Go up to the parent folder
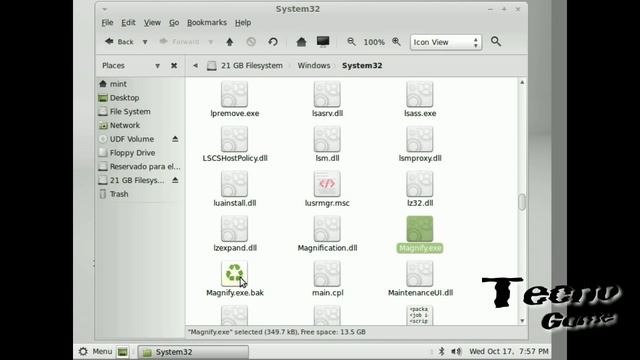The image size is (640, 360). point(230,42)
